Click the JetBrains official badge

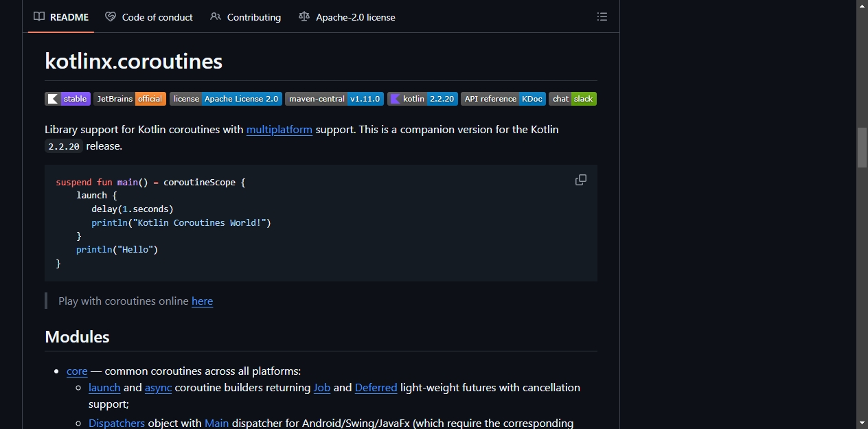(130, 99)
